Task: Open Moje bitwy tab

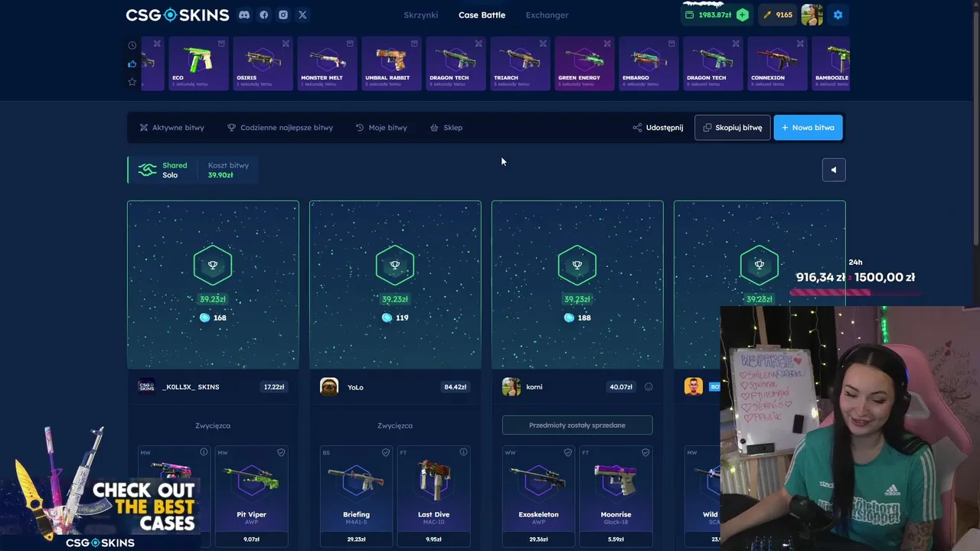Action: (x=381, y=128)
